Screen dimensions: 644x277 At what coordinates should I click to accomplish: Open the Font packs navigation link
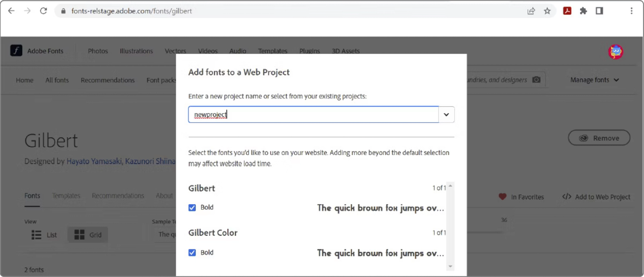click(x=161, y=80)
